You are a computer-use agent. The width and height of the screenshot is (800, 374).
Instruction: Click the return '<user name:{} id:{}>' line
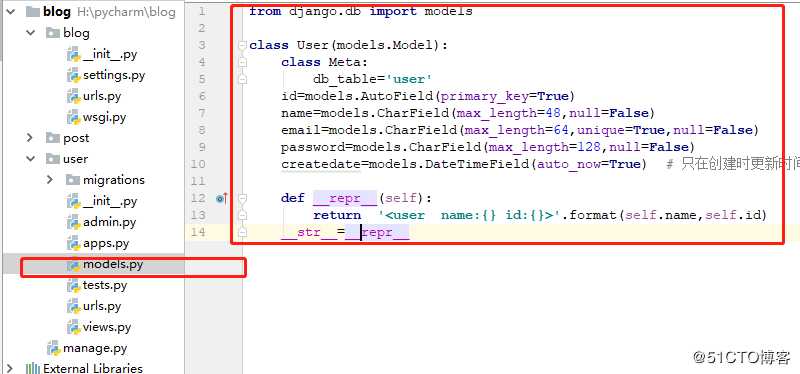[540, 215]
